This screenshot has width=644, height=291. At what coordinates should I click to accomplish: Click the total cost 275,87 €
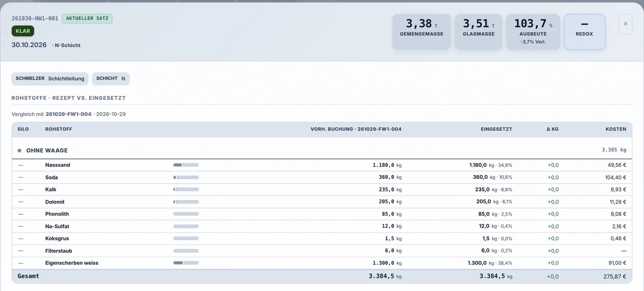[615, 277]
